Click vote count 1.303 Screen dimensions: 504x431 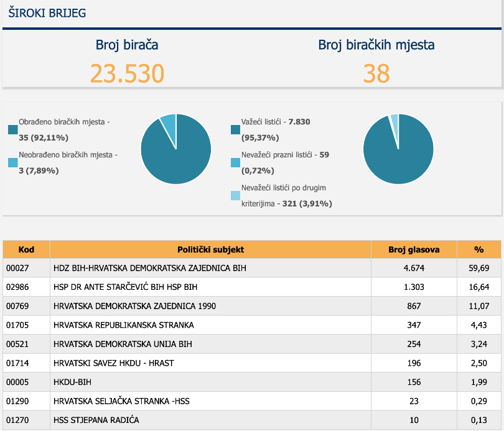click(414, 287)
